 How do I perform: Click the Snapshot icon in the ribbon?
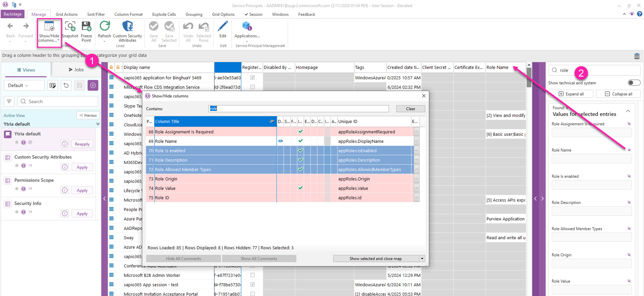point(70,27)
